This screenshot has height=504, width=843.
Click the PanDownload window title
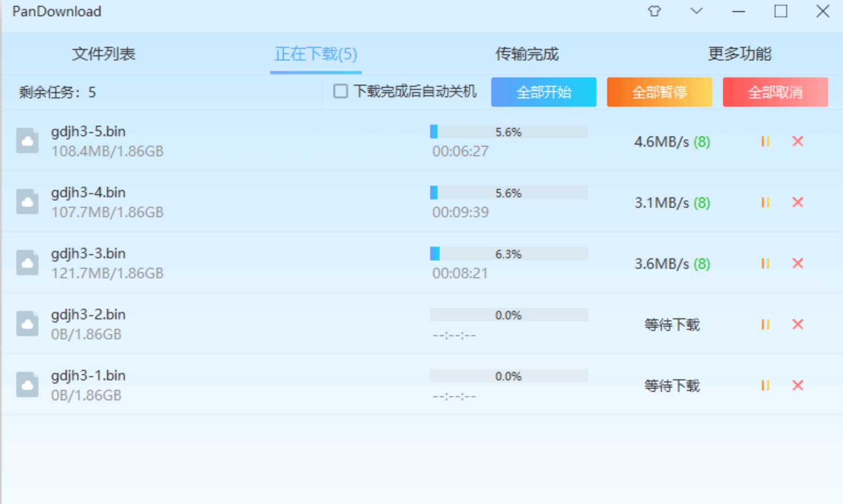point(57,12)
